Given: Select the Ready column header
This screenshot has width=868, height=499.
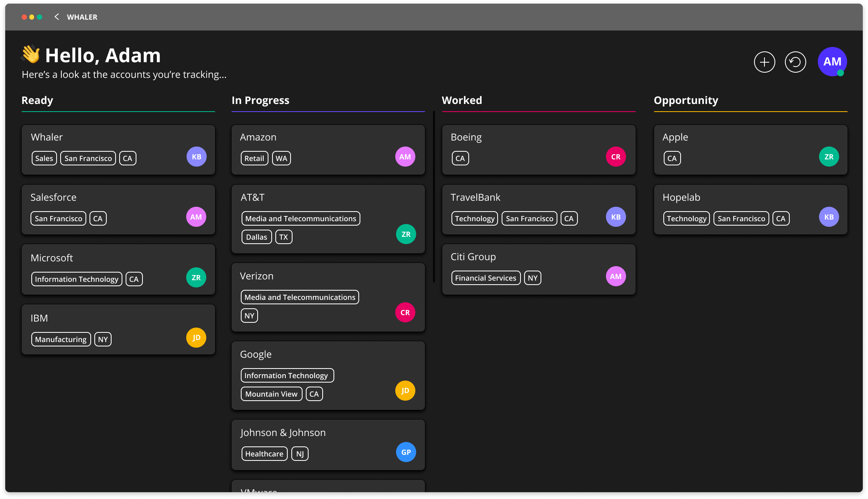Looking at the screenshot, I should click(37, 100).
